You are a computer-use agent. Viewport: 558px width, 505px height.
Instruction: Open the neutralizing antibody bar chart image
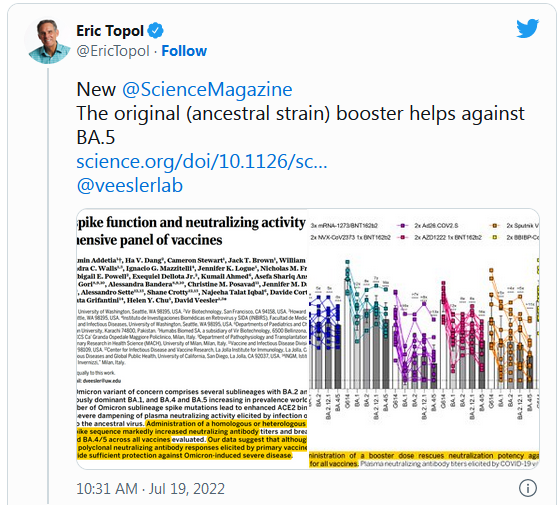tap(423, 339)
